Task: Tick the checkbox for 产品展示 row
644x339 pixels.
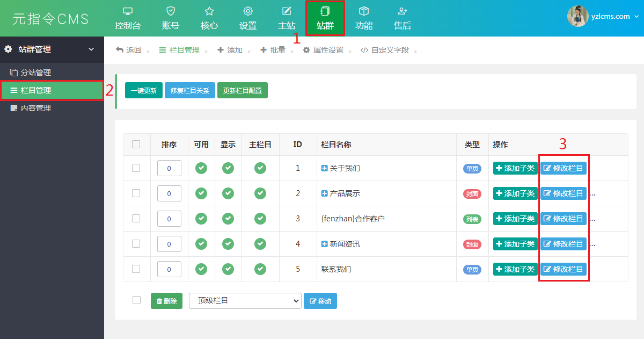Action: [136, 193]
